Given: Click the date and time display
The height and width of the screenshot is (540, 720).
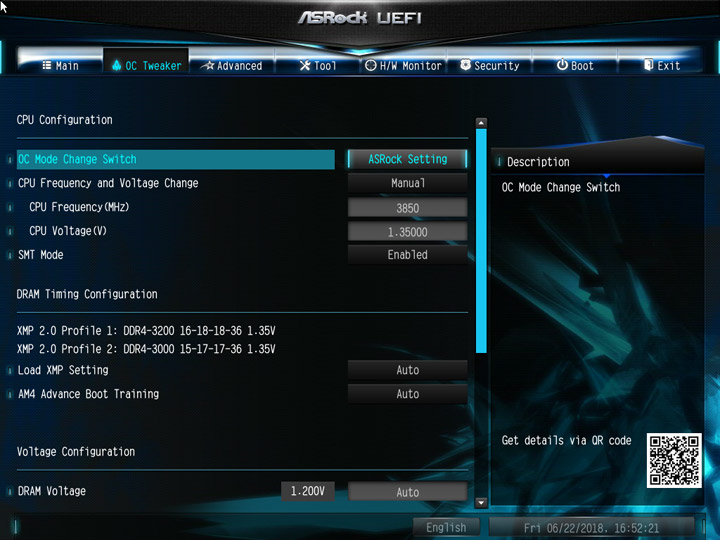Looking at the screenshot, I should pyautogui.click(x=591, y=528).
